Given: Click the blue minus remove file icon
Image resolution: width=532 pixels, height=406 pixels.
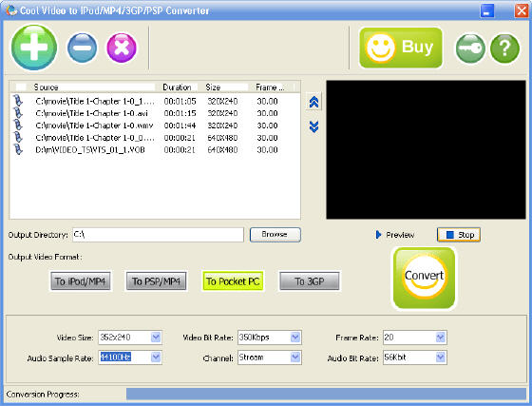Looking at the screenshot, I should click(82, 48).
